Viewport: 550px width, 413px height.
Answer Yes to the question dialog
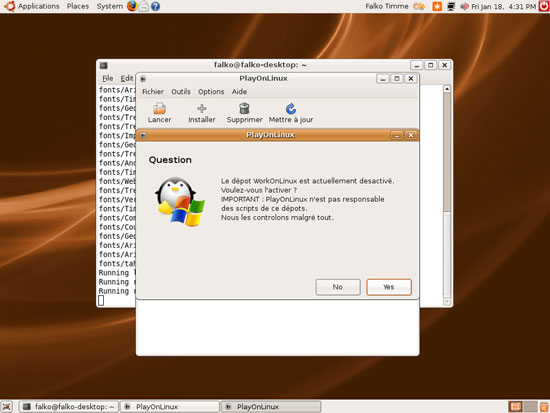coord(389,287)
